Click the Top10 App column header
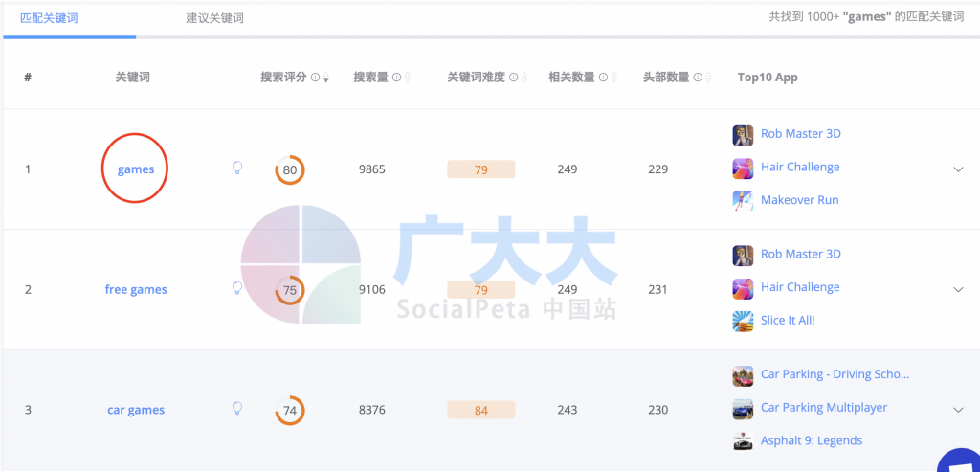The height and width of the screenshot is (472, 980). [768, 78]
